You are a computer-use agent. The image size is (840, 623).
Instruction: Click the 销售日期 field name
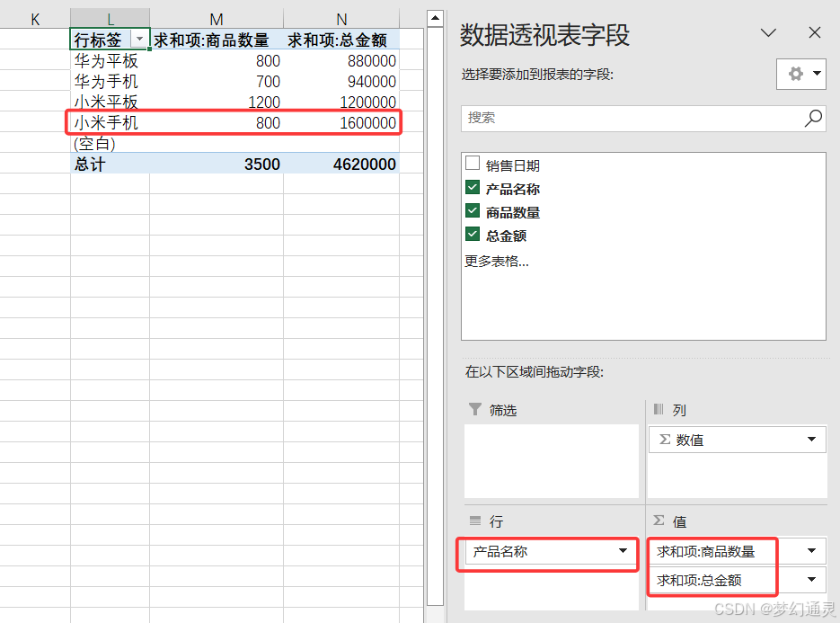[513, 165]
